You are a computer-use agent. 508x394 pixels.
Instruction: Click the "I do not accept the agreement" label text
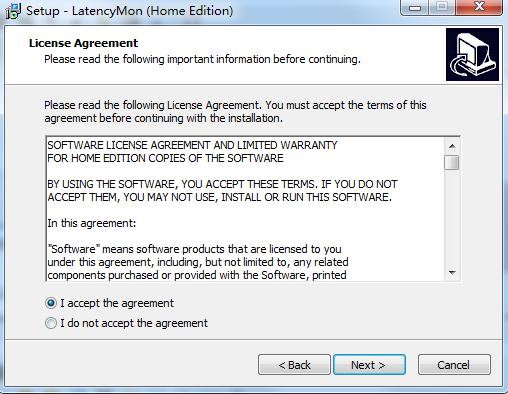(134, 323)
